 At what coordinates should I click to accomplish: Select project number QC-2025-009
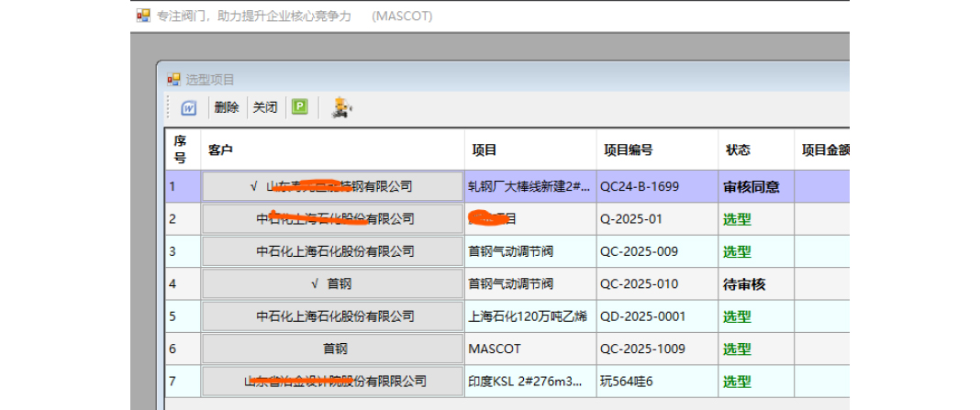tap(658, 251)
